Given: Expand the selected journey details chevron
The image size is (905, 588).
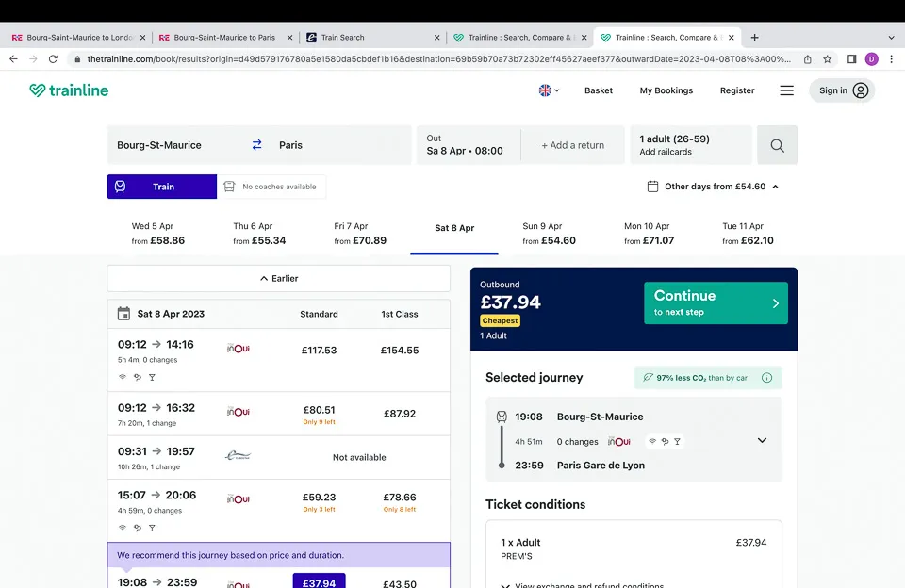Looking at the screenshot, I should (x=762, y=440).
